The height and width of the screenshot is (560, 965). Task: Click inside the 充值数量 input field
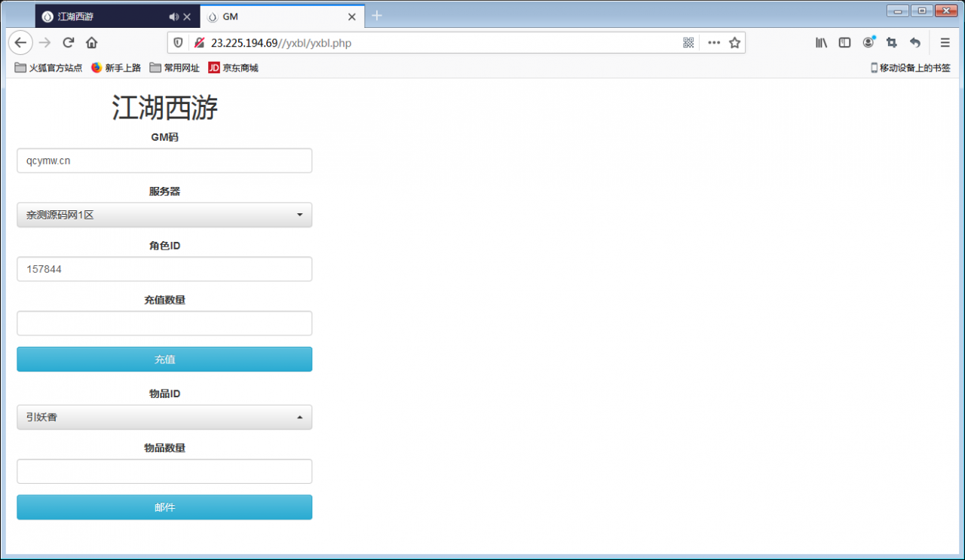tap(164, 323)
